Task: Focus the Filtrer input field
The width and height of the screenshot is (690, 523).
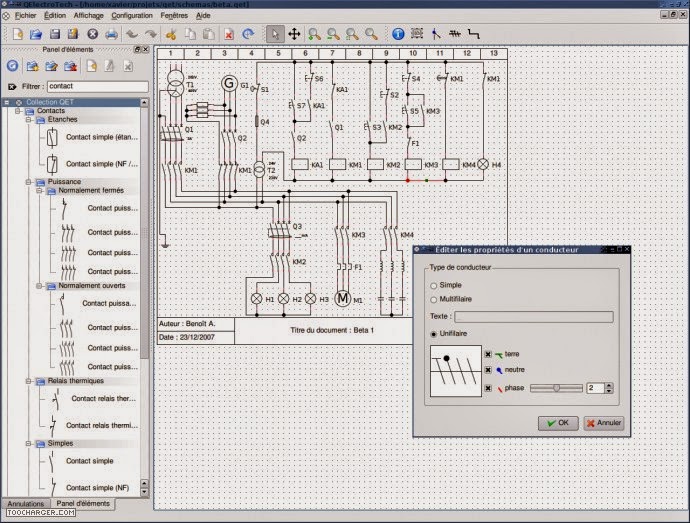Action: click(98, 86)
